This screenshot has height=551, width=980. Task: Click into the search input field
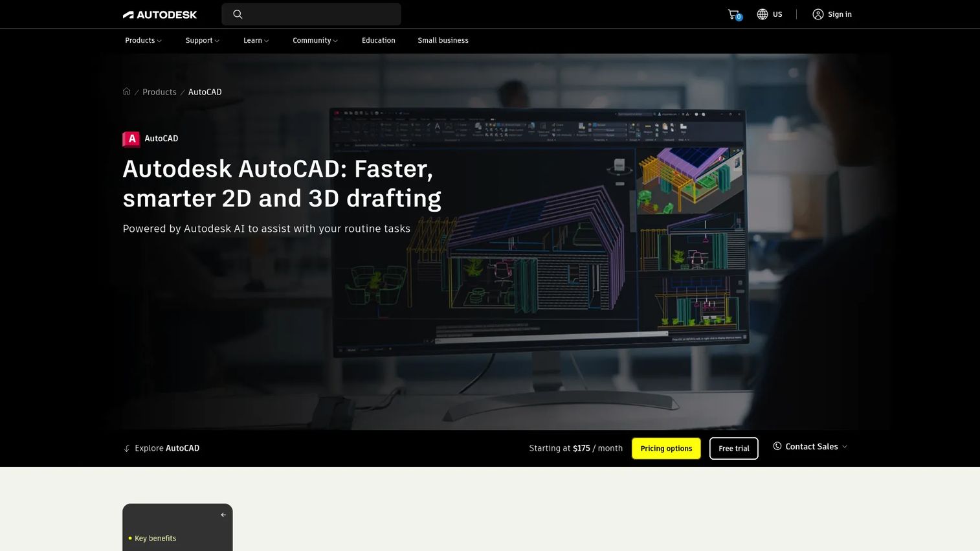[x=311, y=14]
